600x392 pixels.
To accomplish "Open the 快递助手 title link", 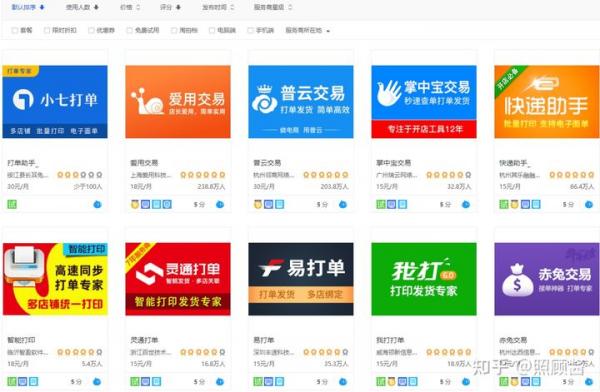I will 514,163.
